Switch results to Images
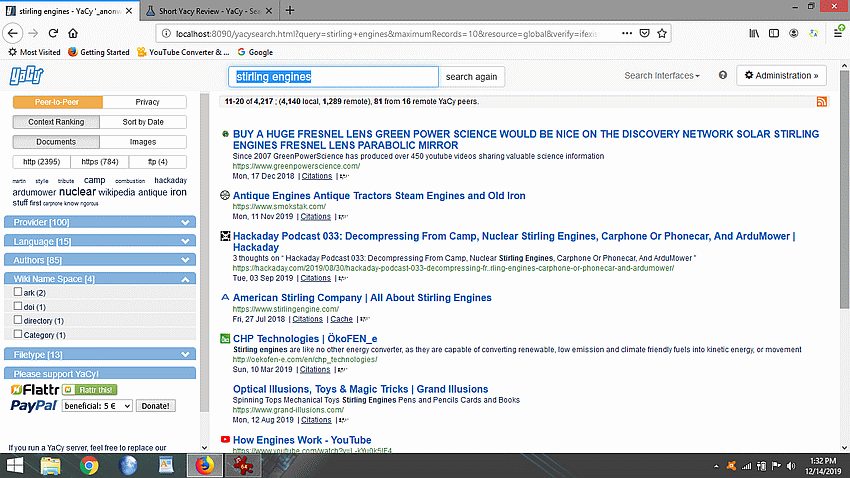850x478 pixels. (x=143, y=142)
